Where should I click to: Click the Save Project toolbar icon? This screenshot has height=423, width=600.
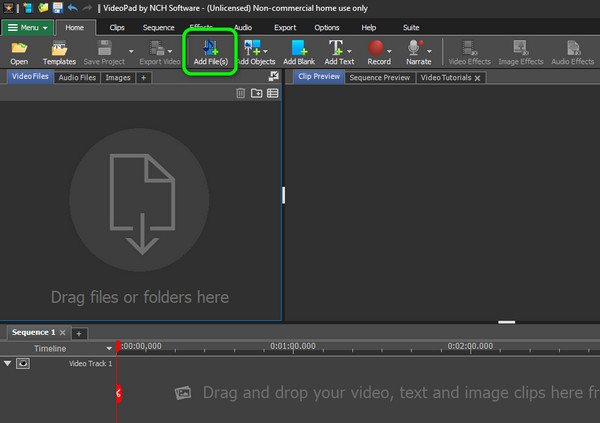tap(104, 52)
